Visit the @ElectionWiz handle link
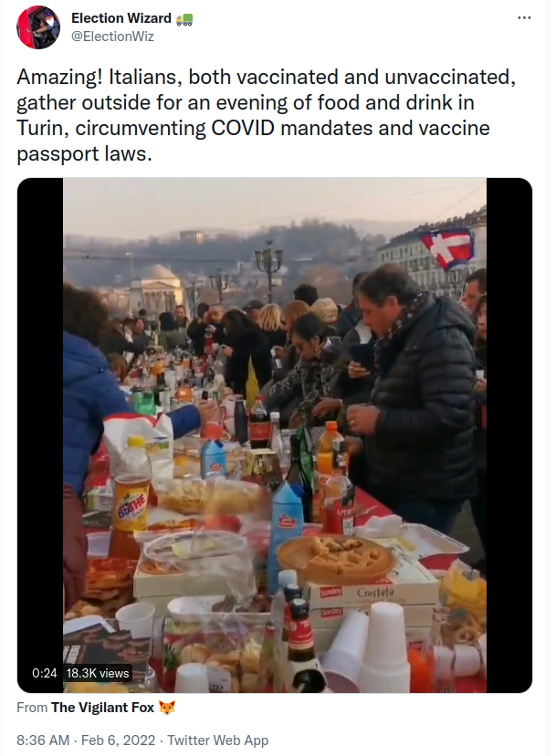The image size is (556, 756). coord(112,37)
